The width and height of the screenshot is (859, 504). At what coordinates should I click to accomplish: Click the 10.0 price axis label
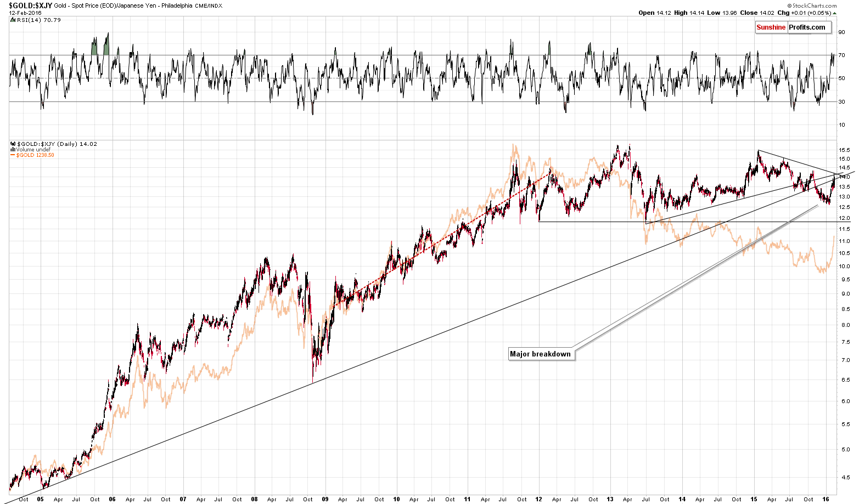(x=843, y=267)
